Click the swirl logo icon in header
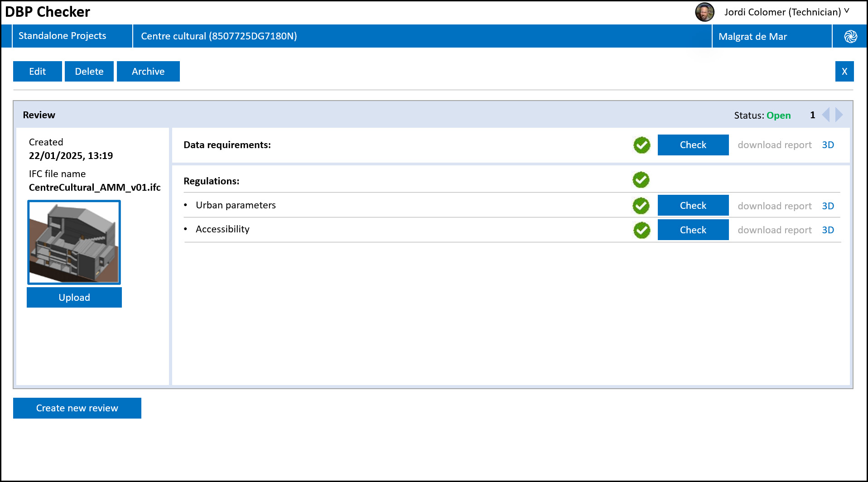The image size is (868, 482). (850, 36)
